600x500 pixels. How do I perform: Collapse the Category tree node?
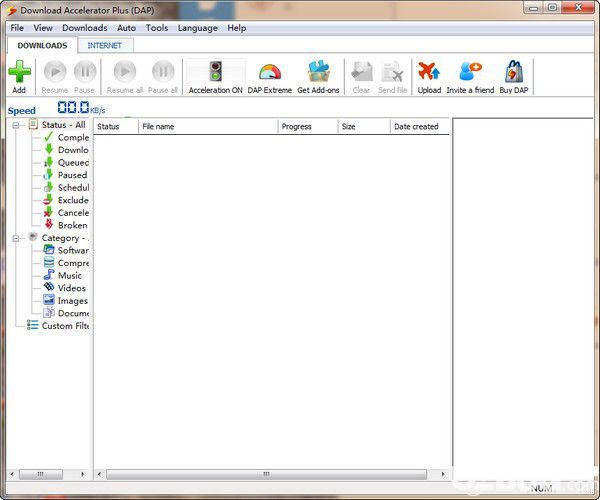(x=16, y=238)
